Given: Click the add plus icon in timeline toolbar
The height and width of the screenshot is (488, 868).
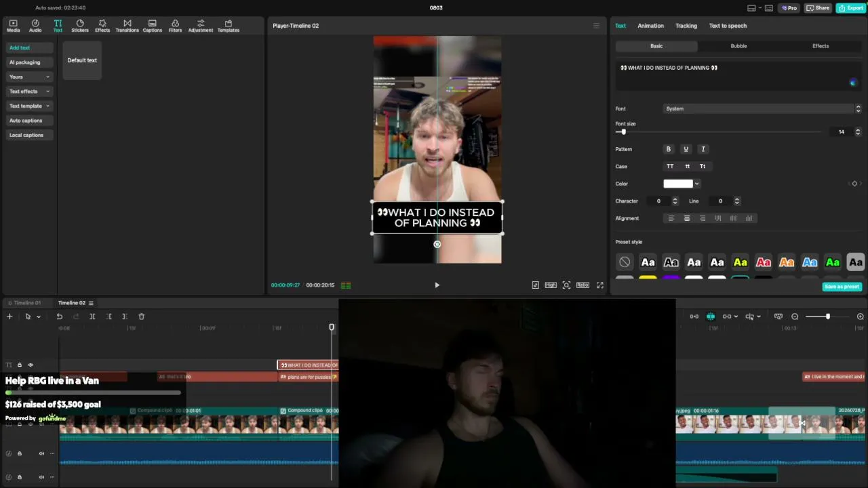Looking at the screenshot, I should [x=9, y=317].
